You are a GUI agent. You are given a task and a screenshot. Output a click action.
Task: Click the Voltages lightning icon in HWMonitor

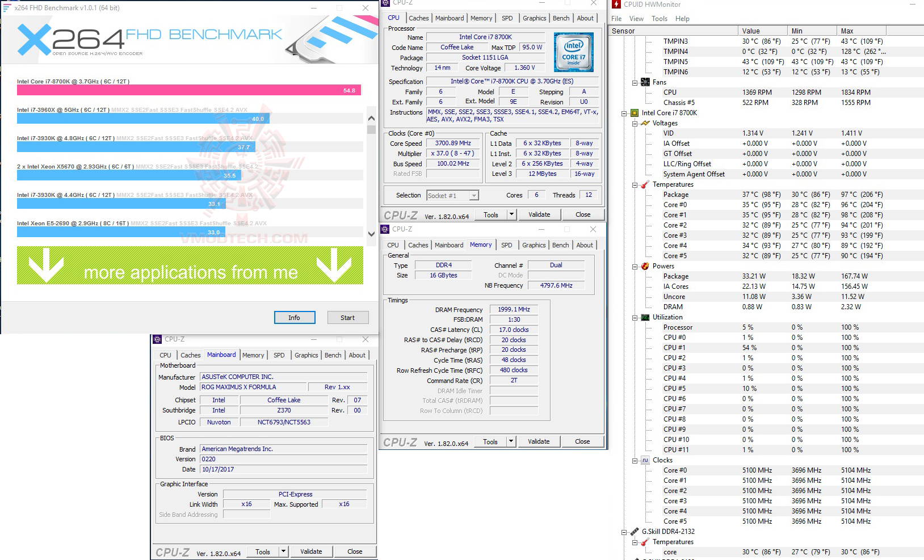tap(645, 123)
